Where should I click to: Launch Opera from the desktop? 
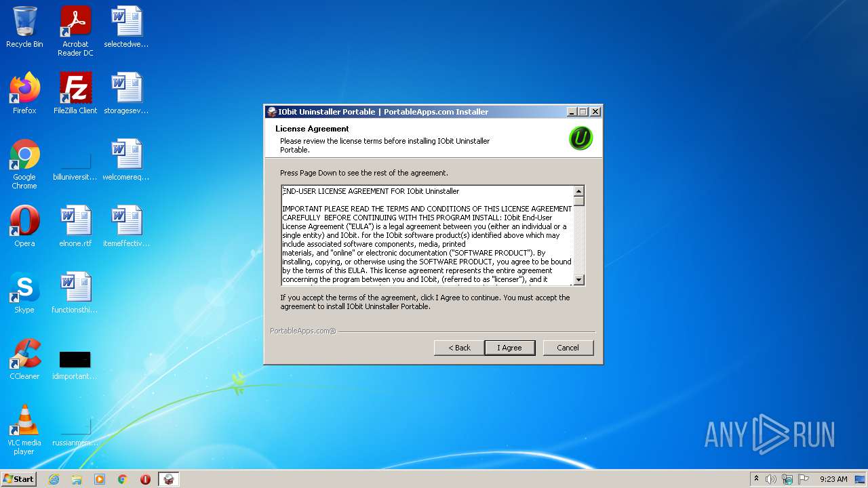(x=24, y=226)
